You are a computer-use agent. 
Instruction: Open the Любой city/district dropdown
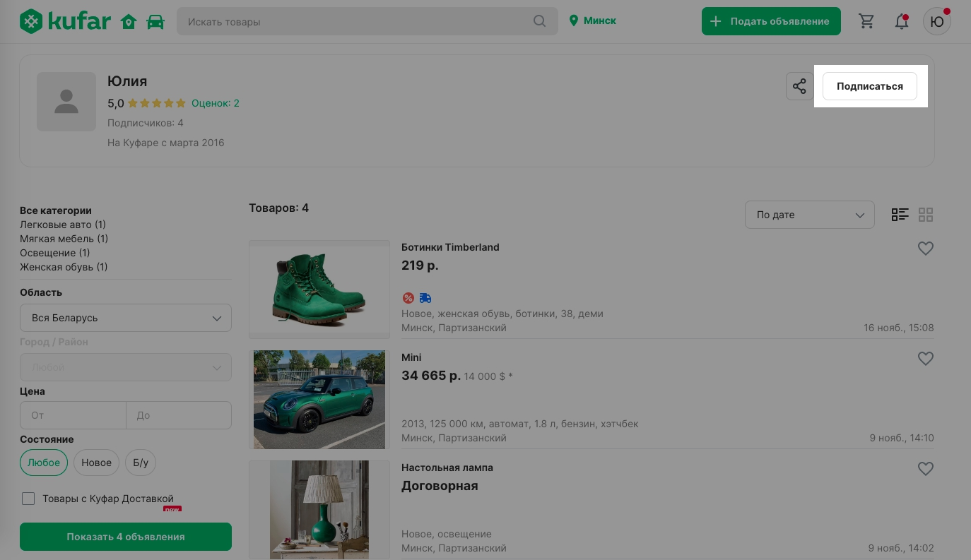pyautogui.click(x=126, y=367)
